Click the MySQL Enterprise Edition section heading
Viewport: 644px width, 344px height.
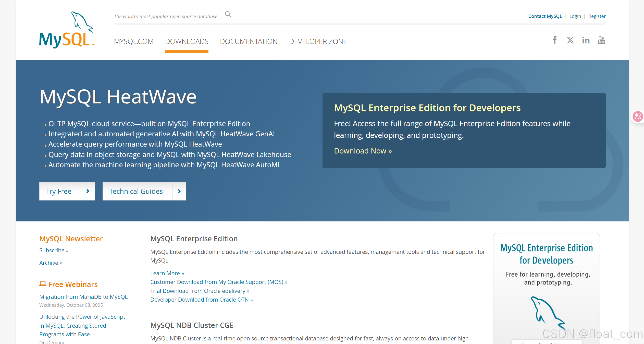pyautogui.click(x=194, y=239)
